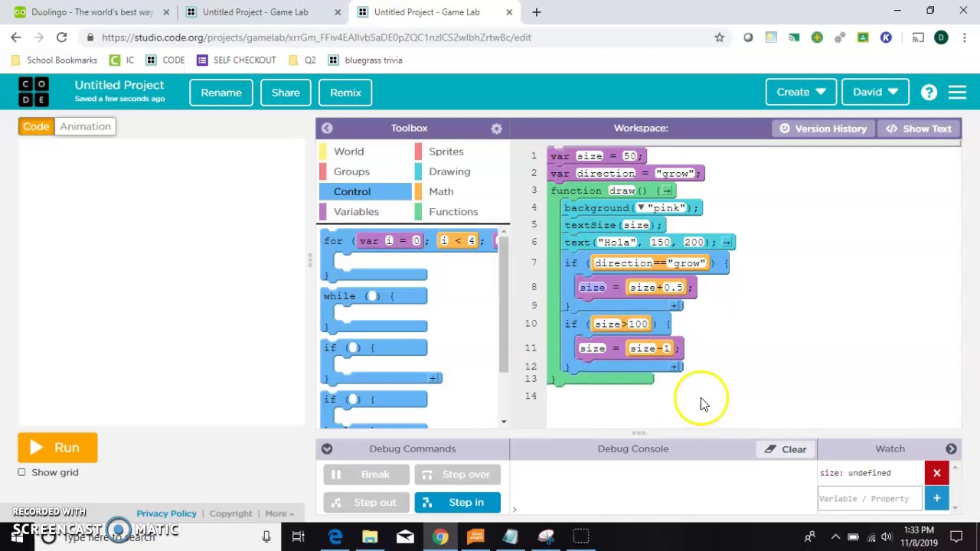Click the Share button
The image size is (980, 551).
pos(286,93)
